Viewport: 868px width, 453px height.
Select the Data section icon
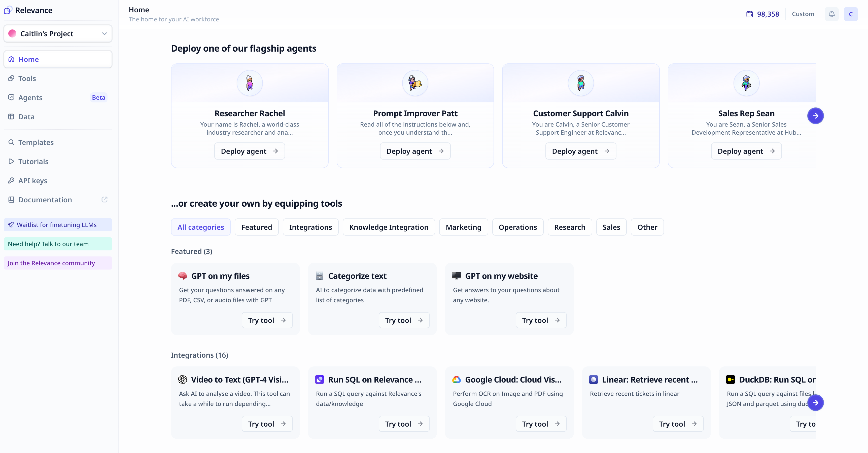tap(11, 117)
